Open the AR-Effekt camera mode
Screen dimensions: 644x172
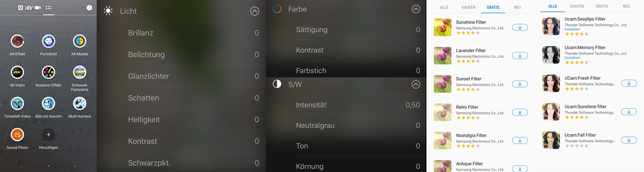17,42
